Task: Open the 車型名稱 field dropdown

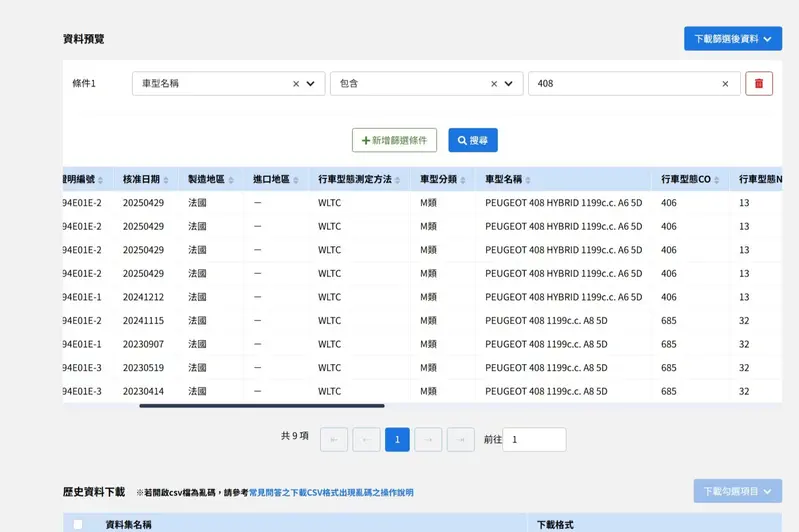Action: pyautogui.click(x=310, y=84)
